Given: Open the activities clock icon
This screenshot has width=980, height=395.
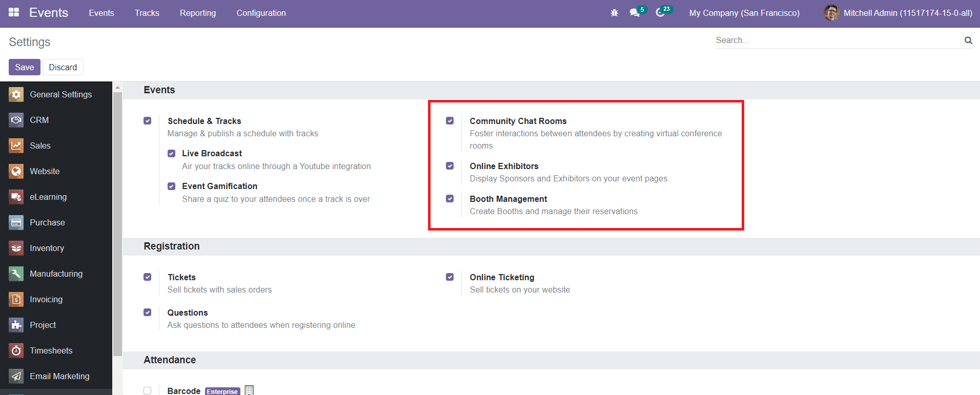Looking at the screenshot, I should point(660,13).
